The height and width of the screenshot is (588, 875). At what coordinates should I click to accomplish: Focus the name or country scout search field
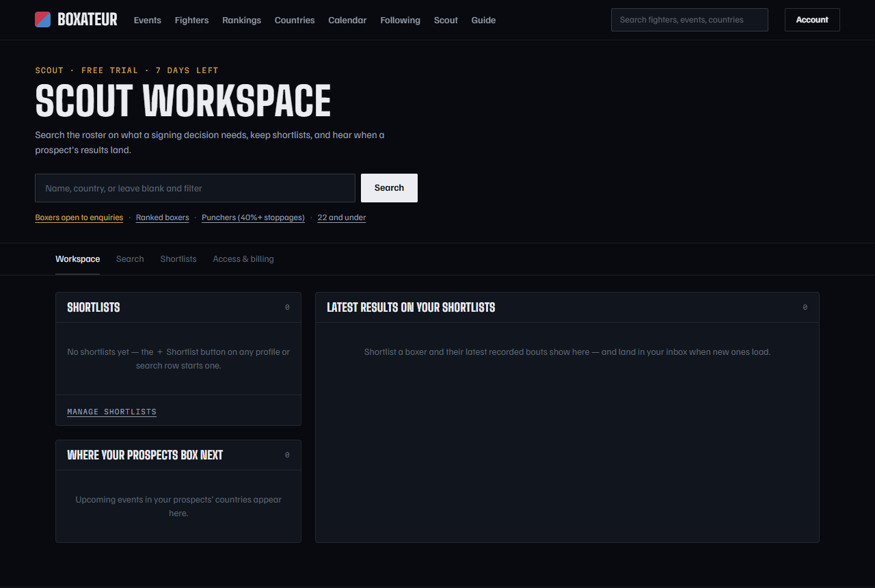tap(196, 188)
